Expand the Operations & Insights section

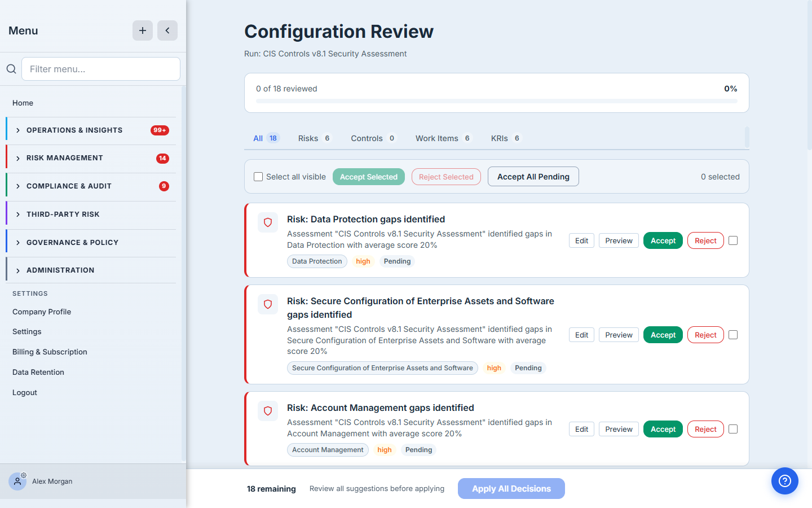coord(91,130)
